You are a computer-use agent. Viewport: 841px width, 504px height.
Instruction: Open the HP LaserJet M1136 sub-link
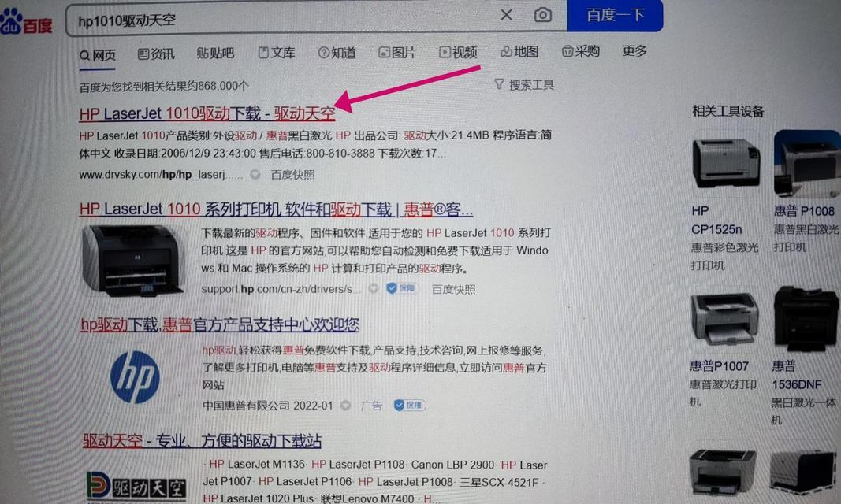(257, 465)
